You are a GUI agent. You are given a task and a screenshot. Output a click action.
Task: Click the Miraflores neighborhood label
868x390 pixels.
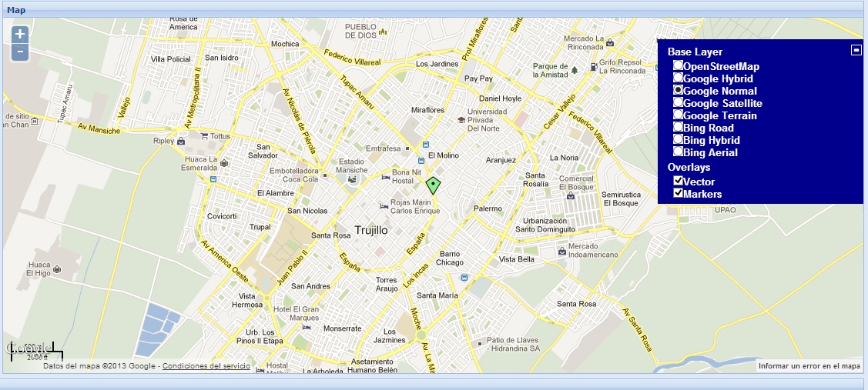427,110
